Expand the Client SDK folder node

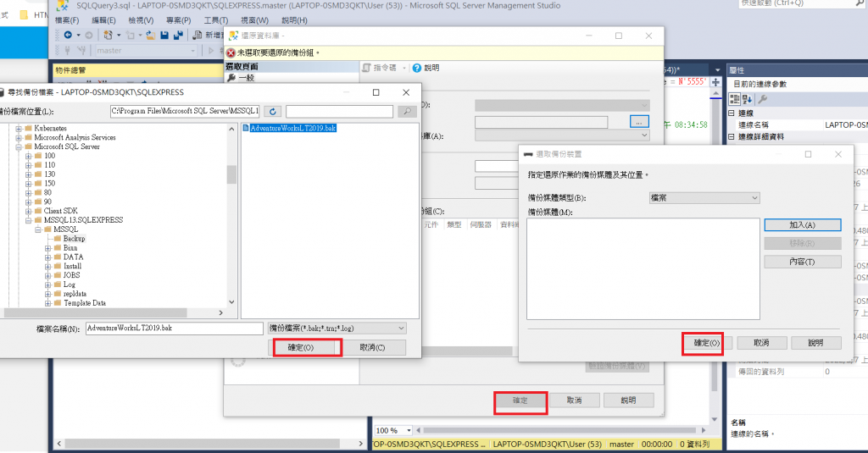point(28,211)
